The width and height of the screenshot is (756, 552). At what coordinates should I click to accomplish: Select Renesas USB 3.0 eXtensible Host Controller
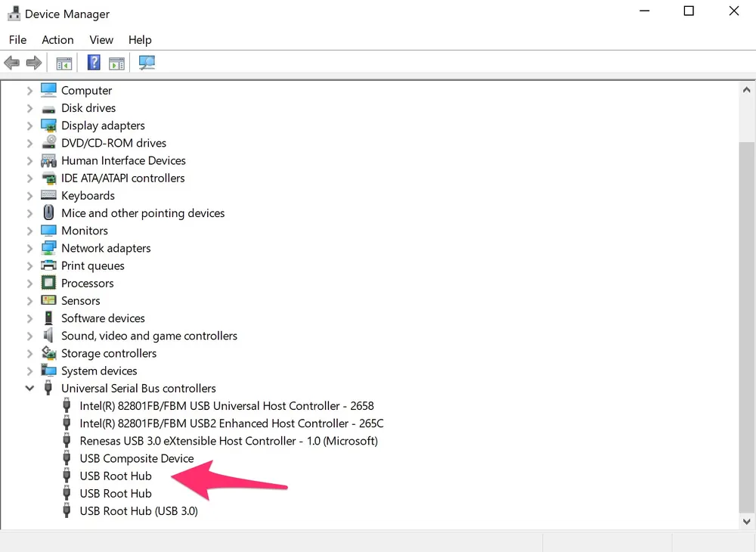[x=228, y=441]
